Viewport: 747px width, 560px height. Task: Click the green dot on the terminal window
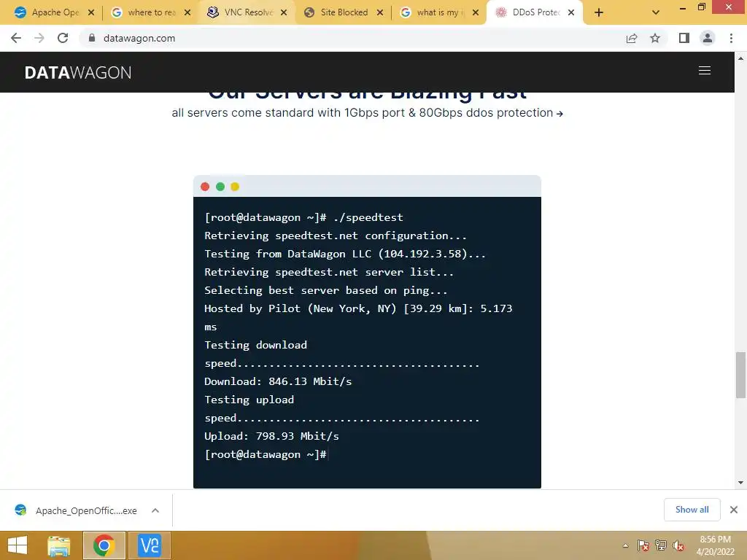click(x=220, y=187)
